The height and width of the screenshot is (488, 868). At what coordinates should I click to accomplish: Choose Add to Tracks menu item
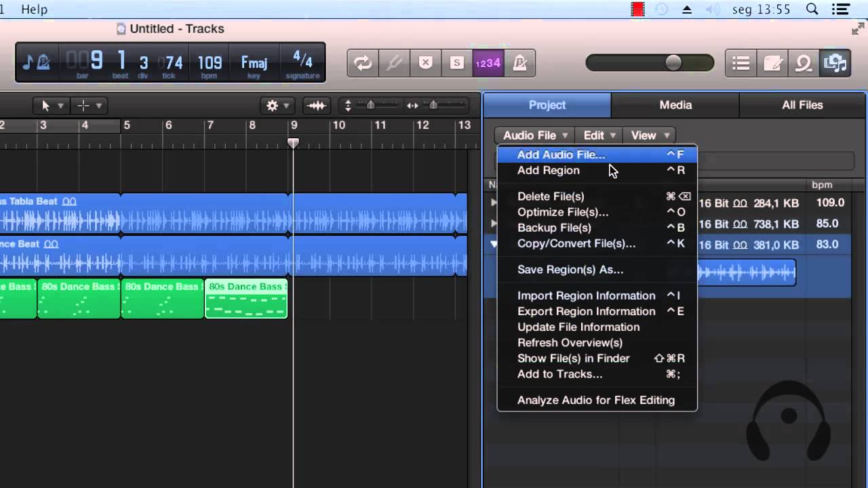click(597, 373)
